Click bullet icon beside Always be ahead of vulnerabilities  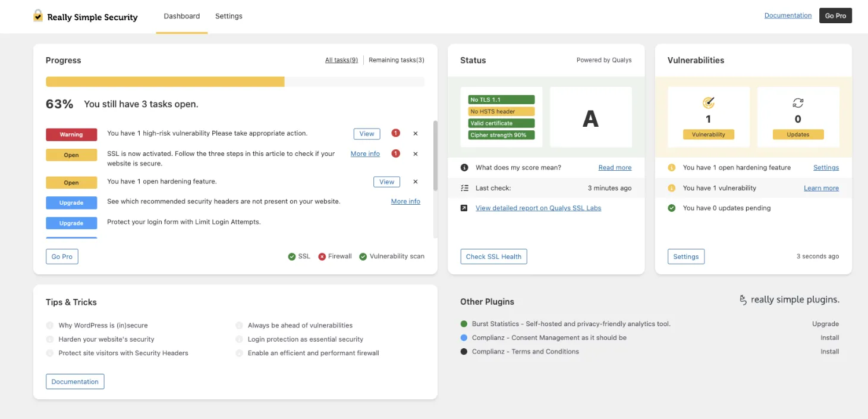[x=239, y=326]
